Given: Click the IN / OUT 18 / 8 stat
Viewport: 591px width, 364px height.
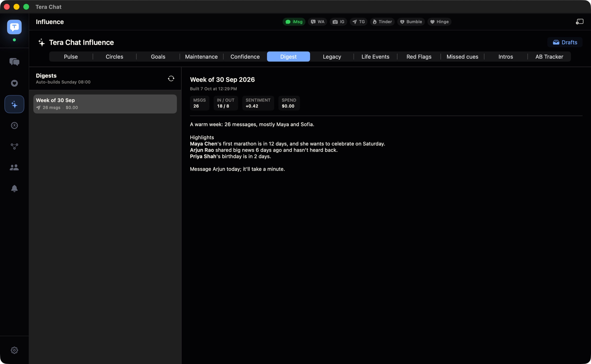Looking at the screenshot, I should (x=226, y=103).
